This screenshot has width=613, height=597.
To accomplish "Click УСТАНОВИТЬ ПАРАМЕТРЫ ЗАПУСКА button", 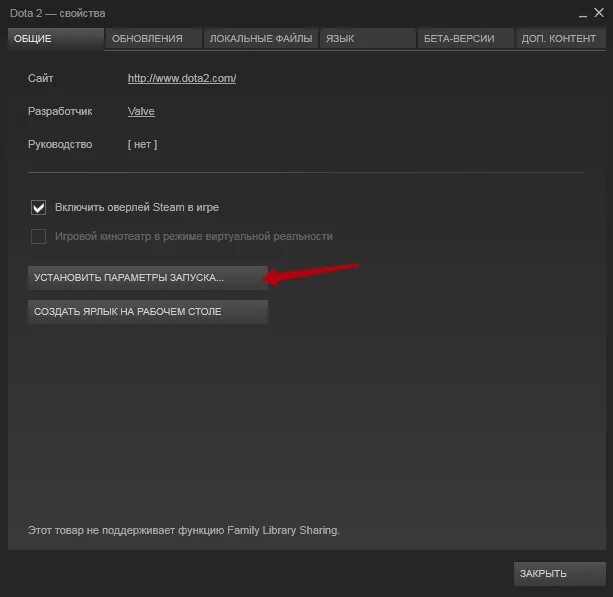I will [x=148, y=278].
